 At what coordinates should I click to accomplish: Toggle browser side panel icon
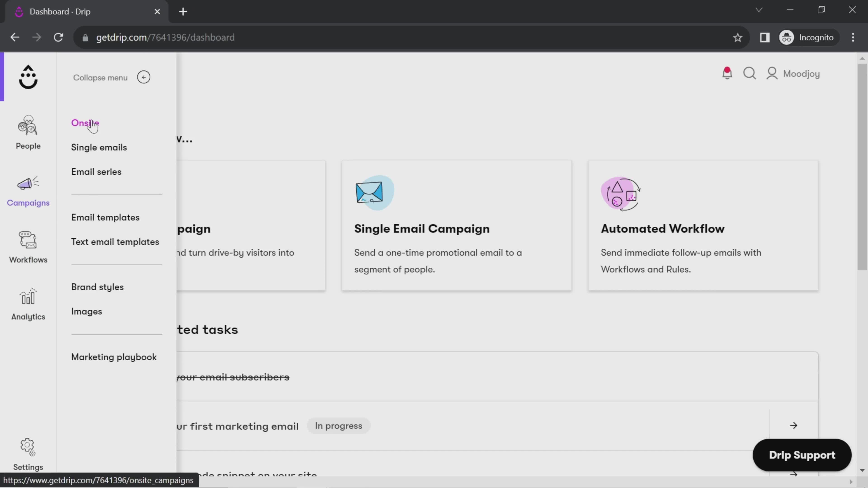(x=764, y=37)
